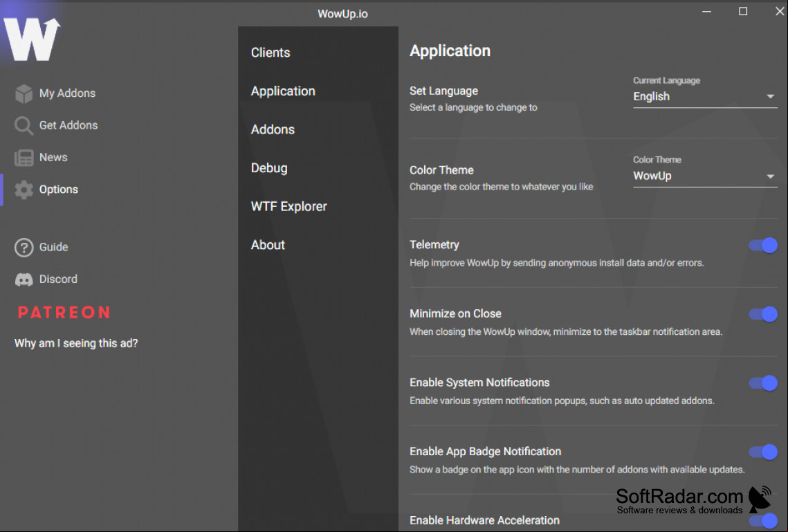Screen dimensions: 788x532
Task: Click the WowUp W logo
Action: (32, 39)
